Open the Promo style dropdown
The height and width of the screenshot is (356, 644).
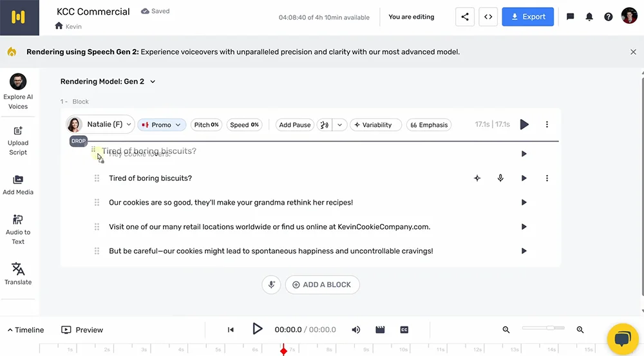pyautogui.click(x=162, y=125)
